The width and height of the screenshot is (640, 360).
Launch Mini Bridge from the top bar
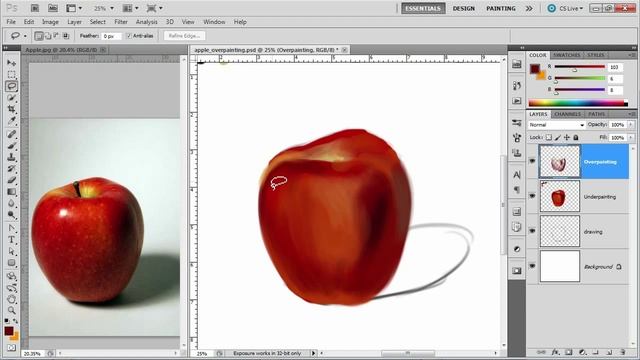[x=53, y=8]
